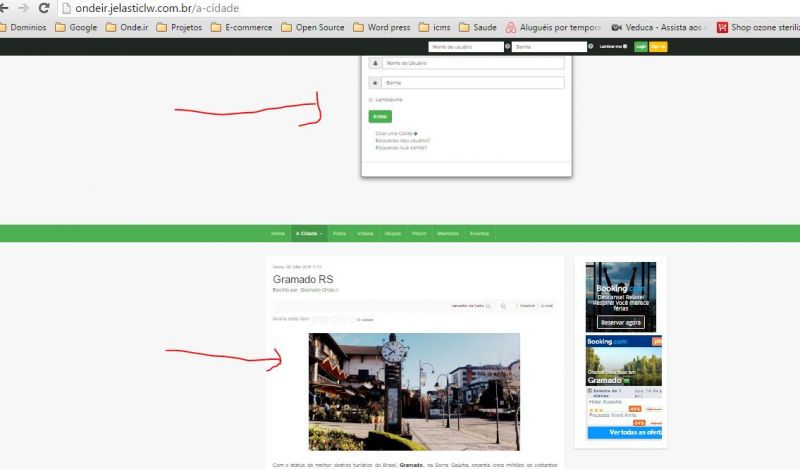
Task: Open the Eventos menu item
Action: pos(480,233)
